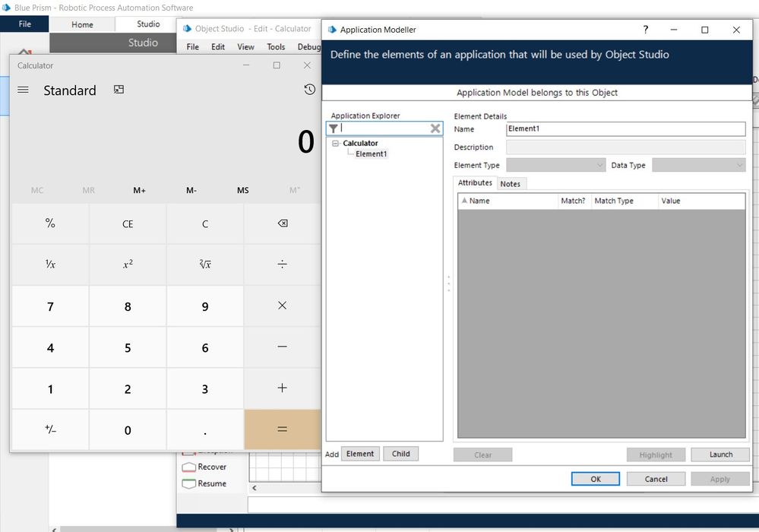
Task: Open the Debug menu in Object Studio
Action: 309,47
